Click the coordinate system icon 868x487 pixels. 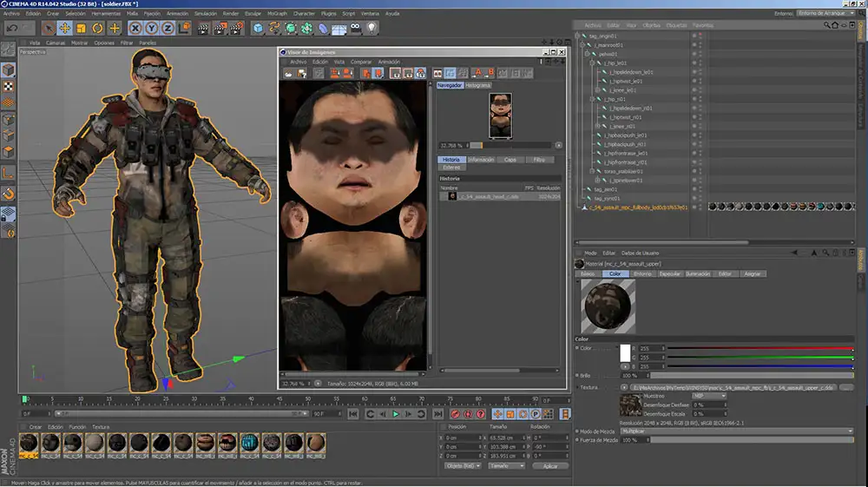(184, 28)
